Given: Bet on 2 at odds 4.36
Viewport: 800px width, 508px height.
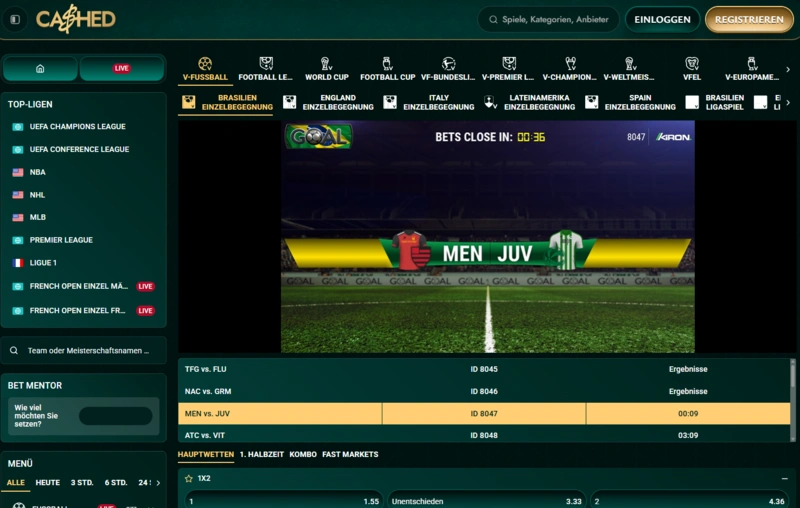Looking at the screenshot, I should (690, 501).
